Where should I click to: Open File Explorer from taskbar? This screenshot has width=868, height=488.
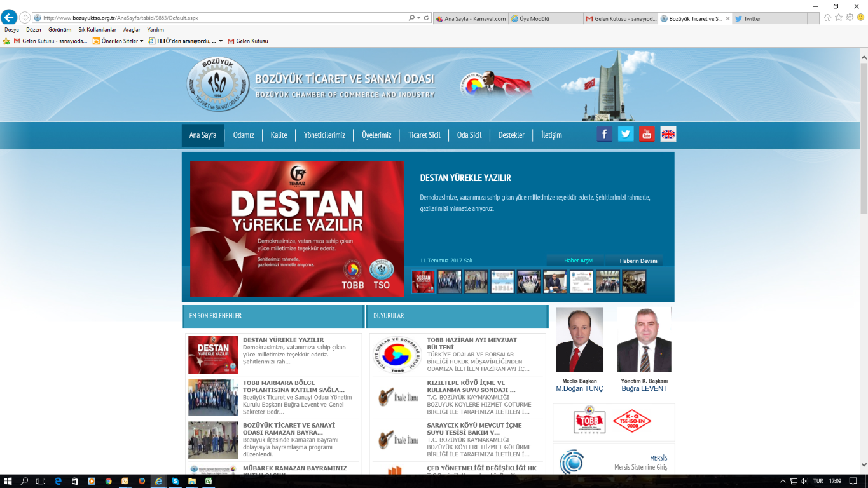pyautogui.click(x=191, y=481)
